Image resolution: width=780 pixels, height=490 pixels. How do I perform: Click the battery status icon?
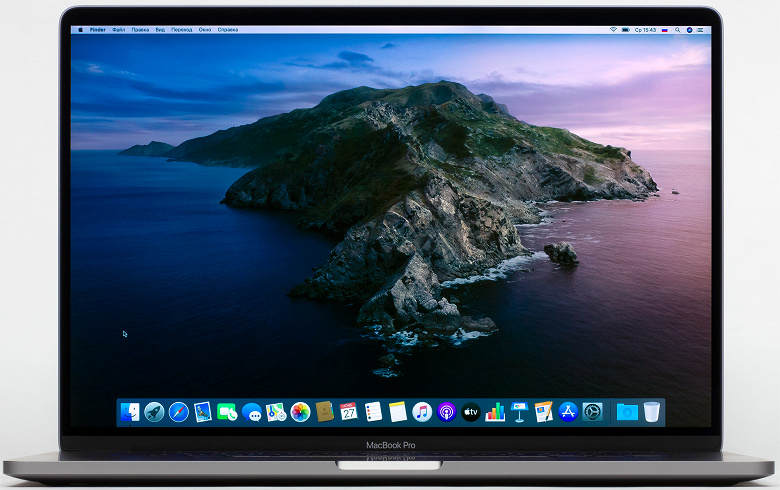[625, 30]
